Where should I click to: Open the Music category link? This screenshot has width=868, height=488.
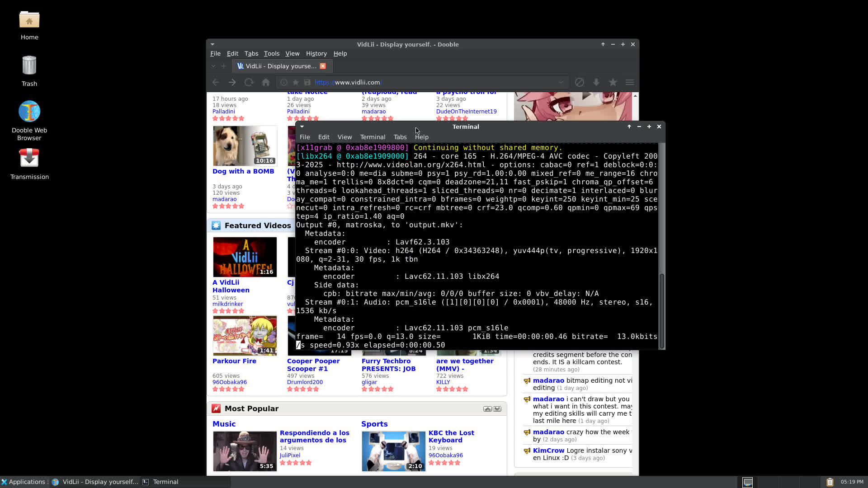point(224,424)
